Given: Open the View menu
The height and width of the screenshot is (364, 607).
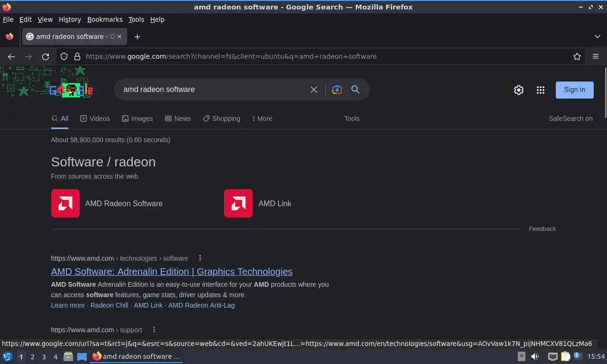Looking at the screenshot, I should [x=45, y=19].
